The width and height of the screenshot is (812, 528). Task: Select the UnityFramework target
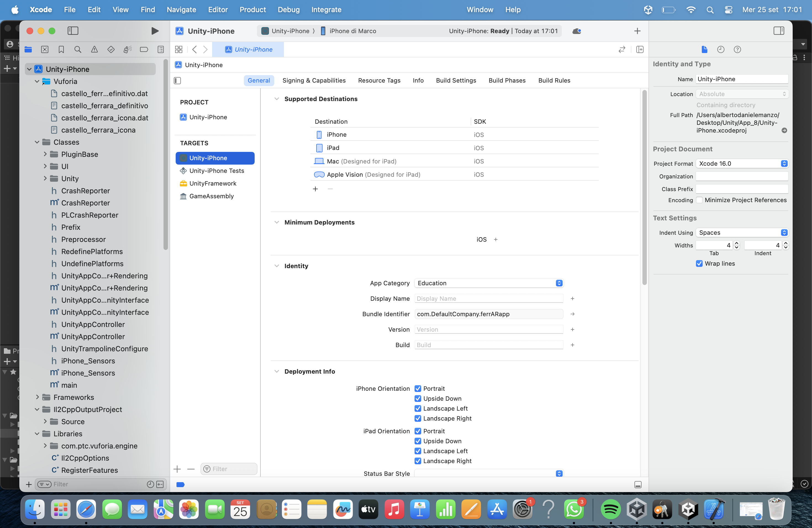tap(215, 184)
